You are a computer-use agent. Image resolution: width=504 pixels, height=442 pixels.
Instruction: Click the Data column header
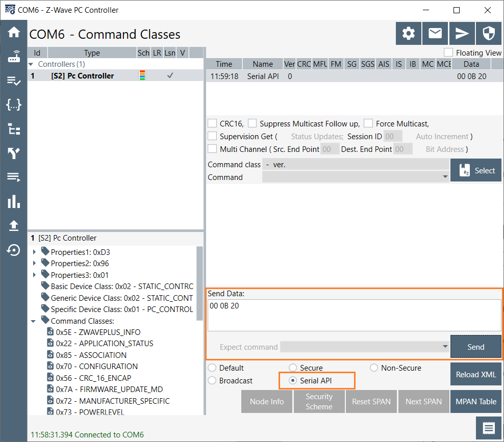471,64
